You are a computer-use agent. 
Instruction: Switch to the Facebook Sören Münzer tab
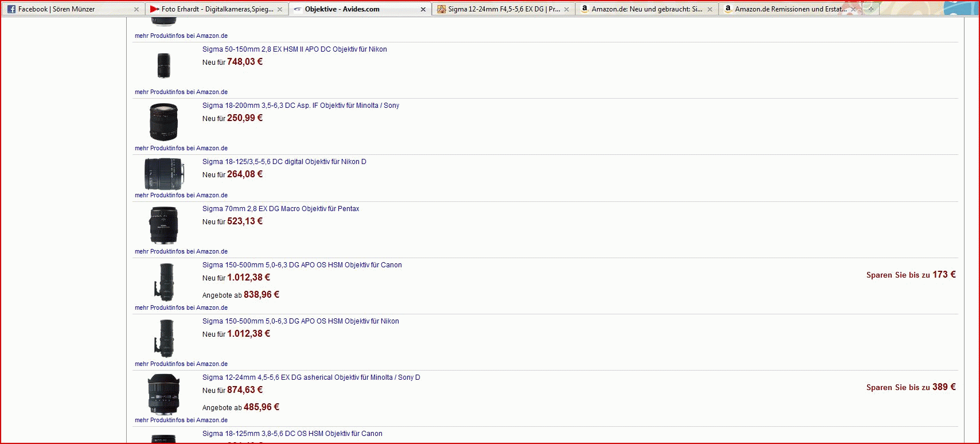[56, 9]
